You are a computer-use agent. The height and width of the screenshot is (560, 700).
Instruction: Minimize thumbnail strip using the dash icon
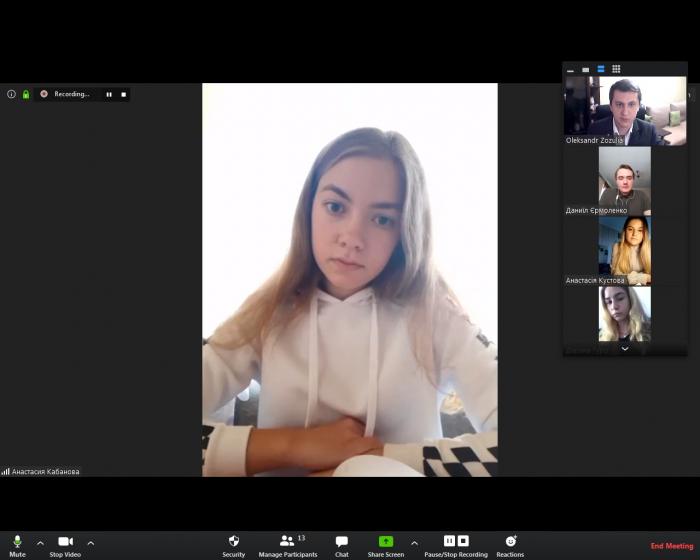(570, 70)
